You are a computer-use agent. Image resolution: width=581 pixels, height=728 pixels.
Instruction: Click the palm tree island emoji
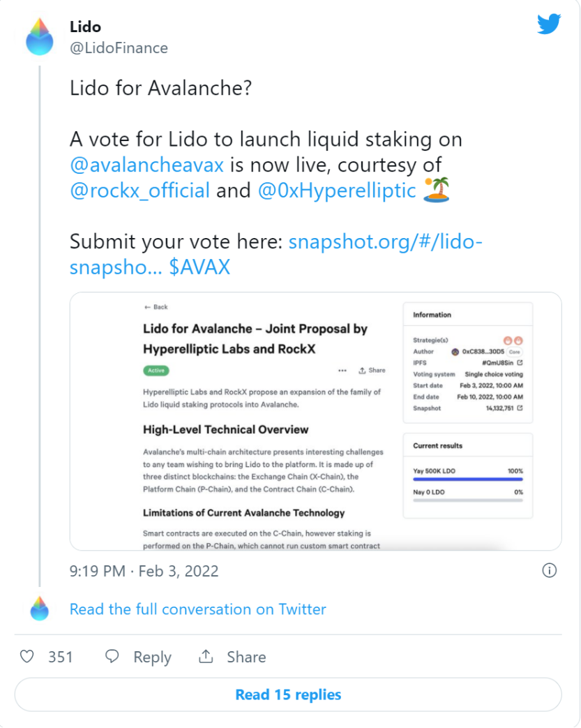tap(437, 190)
